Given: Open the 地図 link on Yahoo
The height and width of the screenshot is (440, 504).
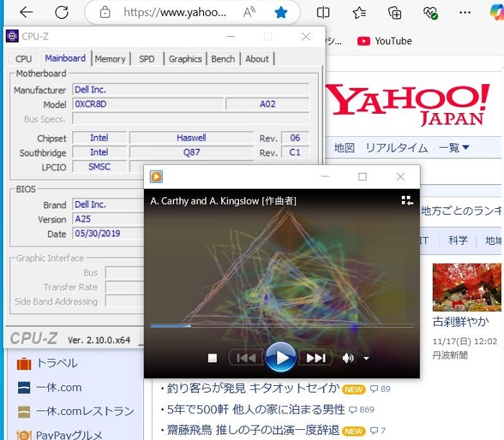Looking at the screenshot, I should tap(344, 148).
